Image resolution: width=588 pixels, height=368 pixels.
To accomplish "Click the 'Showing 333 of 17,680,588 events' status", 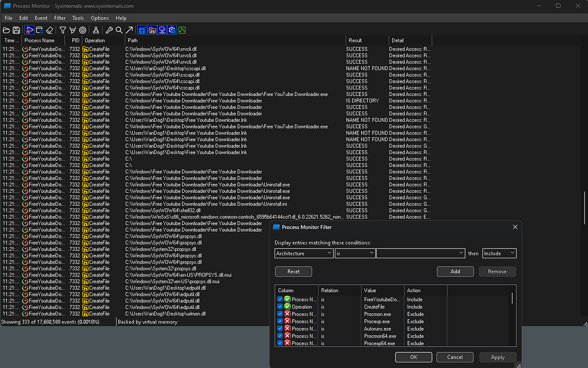I will click(x=51, y=322).
